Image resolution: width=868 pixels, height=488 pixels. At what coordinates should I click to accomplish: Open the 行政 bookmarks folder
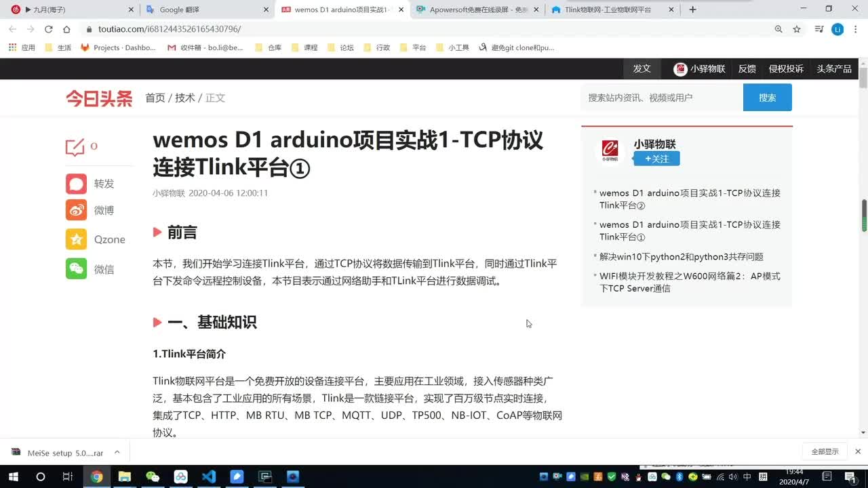376,47
